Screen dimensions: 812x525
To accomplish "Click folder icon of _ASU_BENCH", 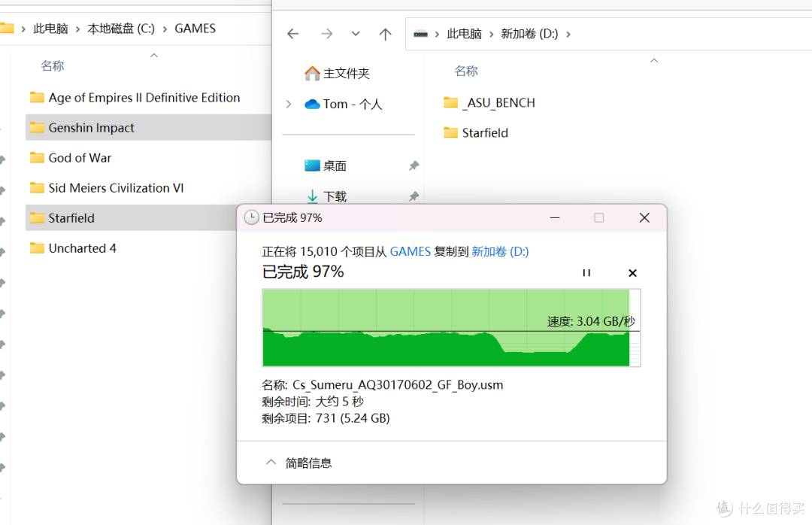I will 450,102.
